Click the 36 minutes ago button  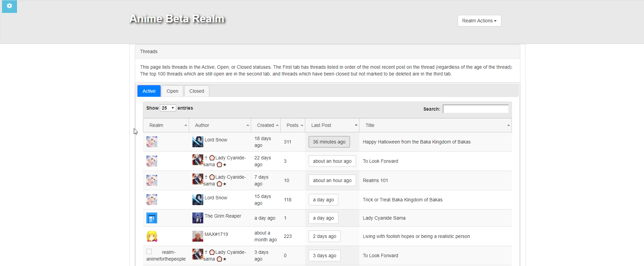tap(329, 142)
